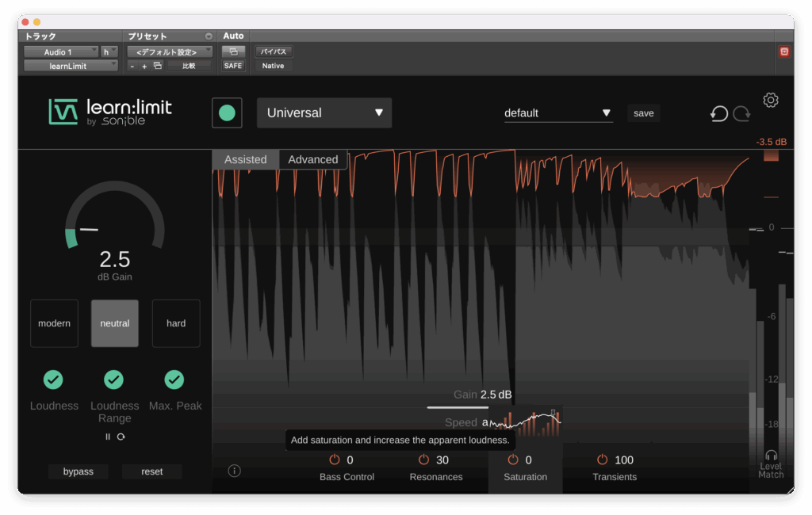This screenshot has width=812, height=515.
Task: Toggle Saturation power button
Action: pos(513,460)
